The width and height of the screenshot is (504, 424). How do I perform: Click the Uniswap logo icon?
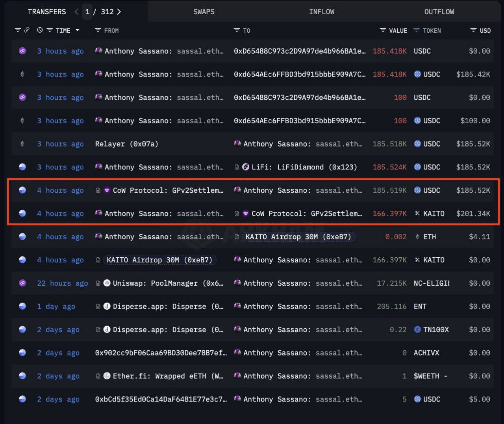click(107, 283)
